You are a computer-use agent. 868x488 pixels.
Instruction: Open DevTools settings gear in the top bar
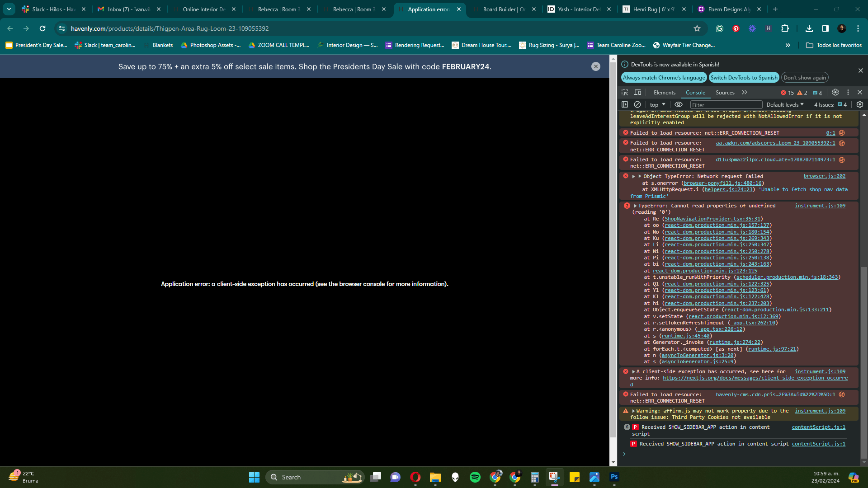click(x=835, y=92)
